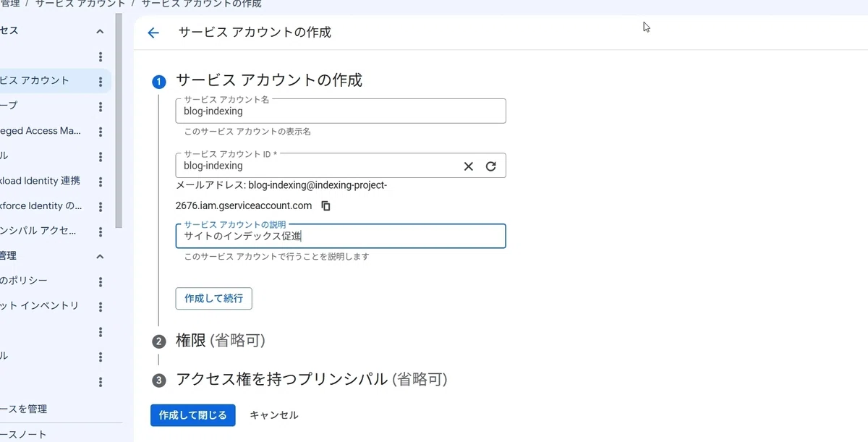Image resolution: width=868 pixels, height=442 pixels.
Task: Open three-dot menu beside ンシパル アクセ...
Action: [101, 232]
